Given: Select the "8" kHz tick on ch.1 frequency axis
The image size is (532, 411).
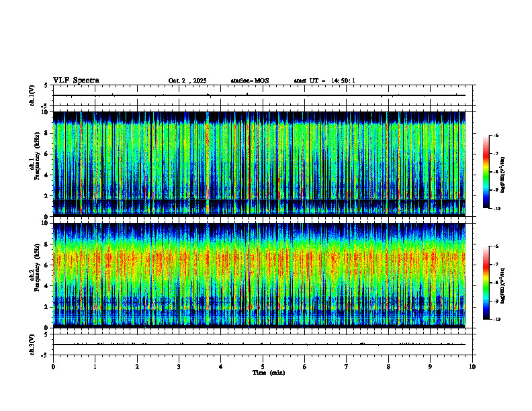Looking at the screenshot, I should [x=47, y=133].
